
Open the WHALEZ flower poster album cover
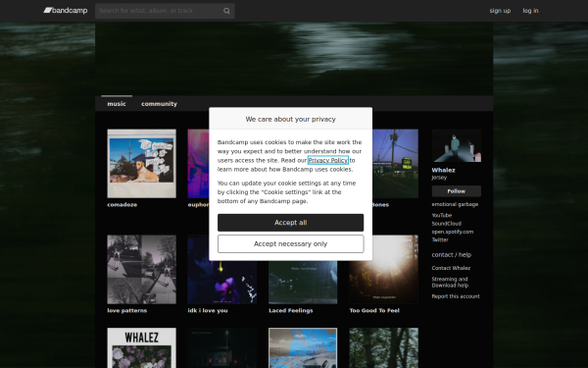tap(142, 347)
